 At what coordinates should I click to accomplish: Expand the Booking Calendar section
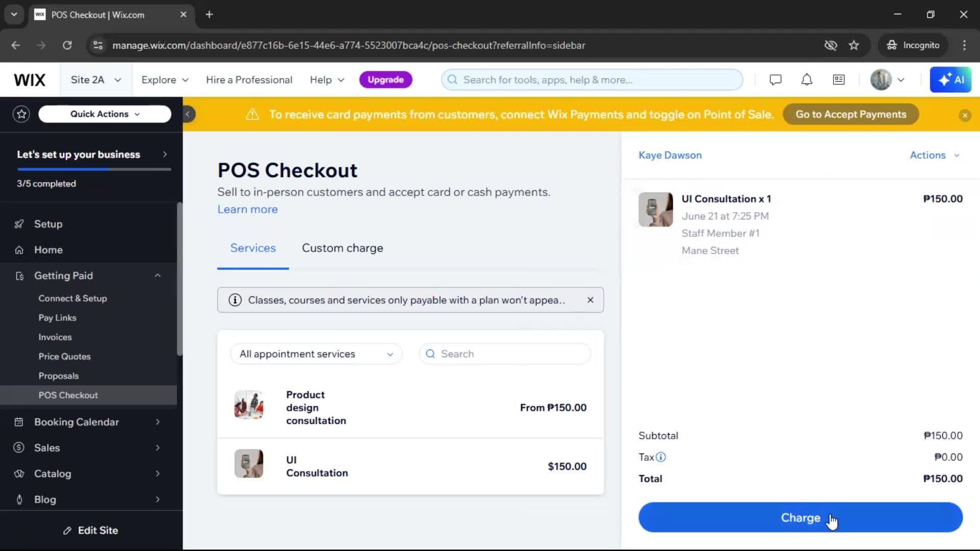click(x=158, y=422)
